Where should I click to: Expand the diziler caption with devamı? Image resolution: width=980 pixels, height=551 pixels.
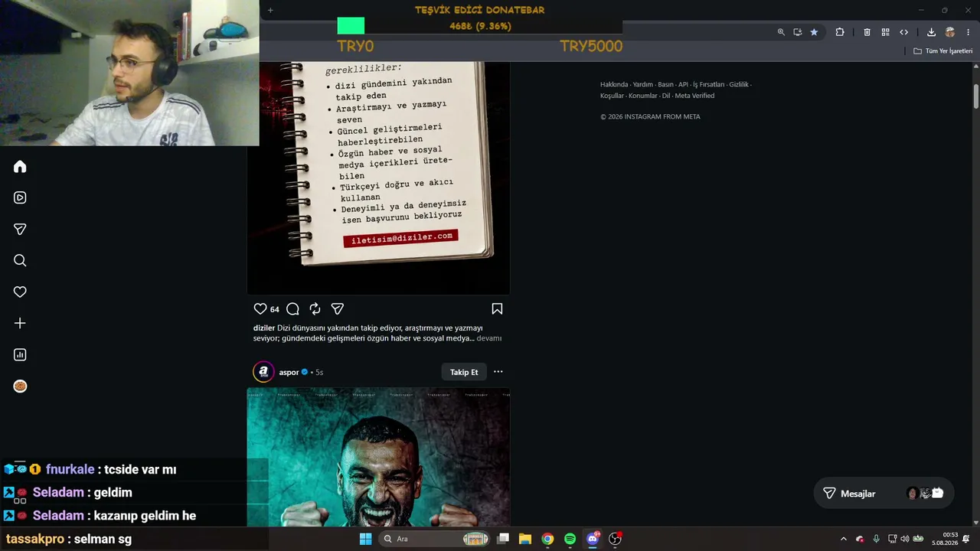[x=489, y=338]
